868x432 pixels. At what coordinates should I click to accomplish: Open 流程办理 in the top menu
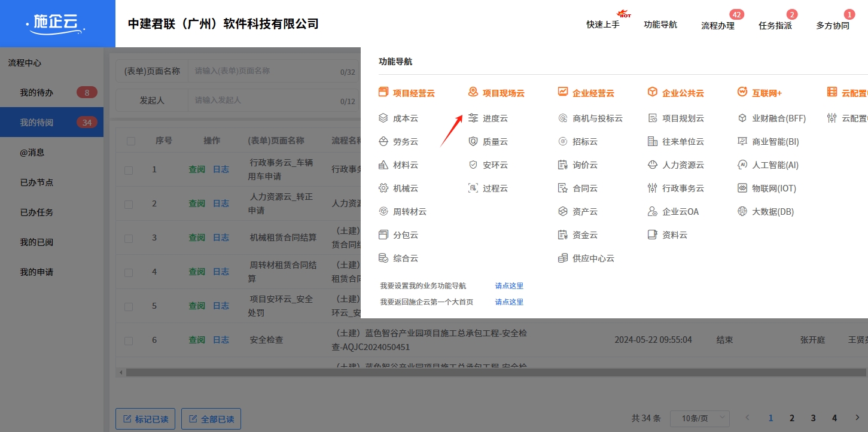pos(718,25)
